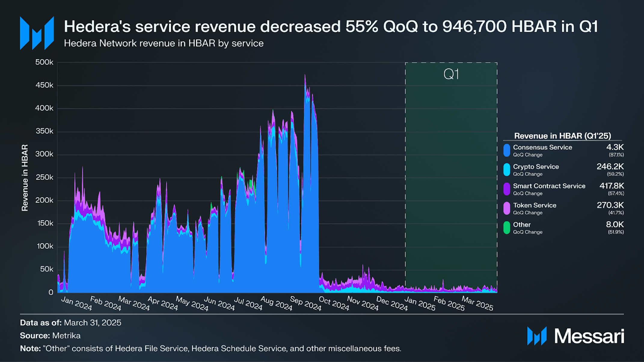This screenshot has height=362, width=644.
Task: Select the Smart Contract Service legend label
Action: pyautogui.click(x=549, y=186)
